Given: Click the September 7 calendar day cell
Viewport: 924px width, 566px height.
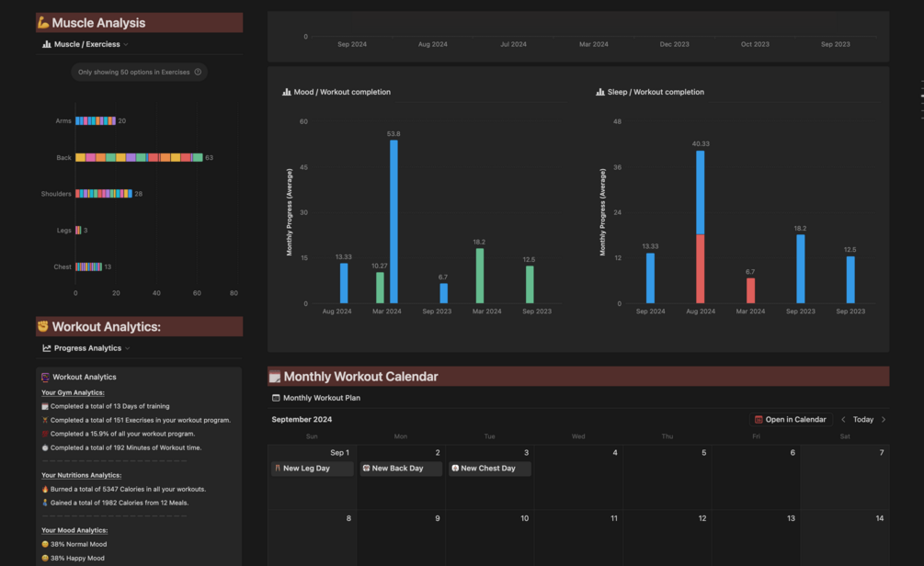Looking at the screenshot, I should point(844,477).
